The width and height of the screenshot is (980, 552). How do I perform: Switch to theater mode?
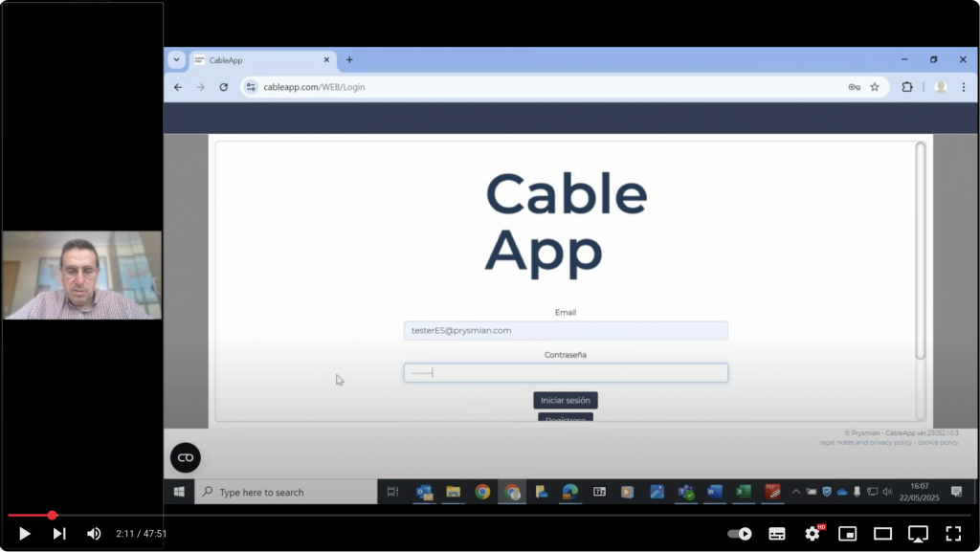882,533
